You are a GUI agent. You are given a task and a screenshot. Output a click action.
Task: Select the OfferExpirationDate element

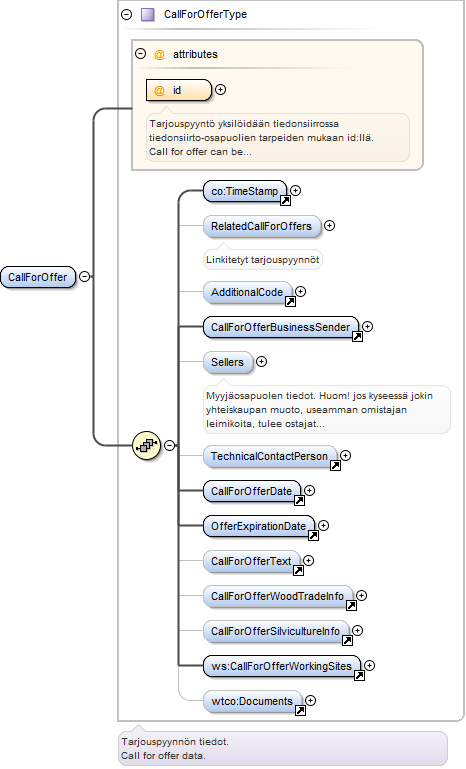[259, 527]
